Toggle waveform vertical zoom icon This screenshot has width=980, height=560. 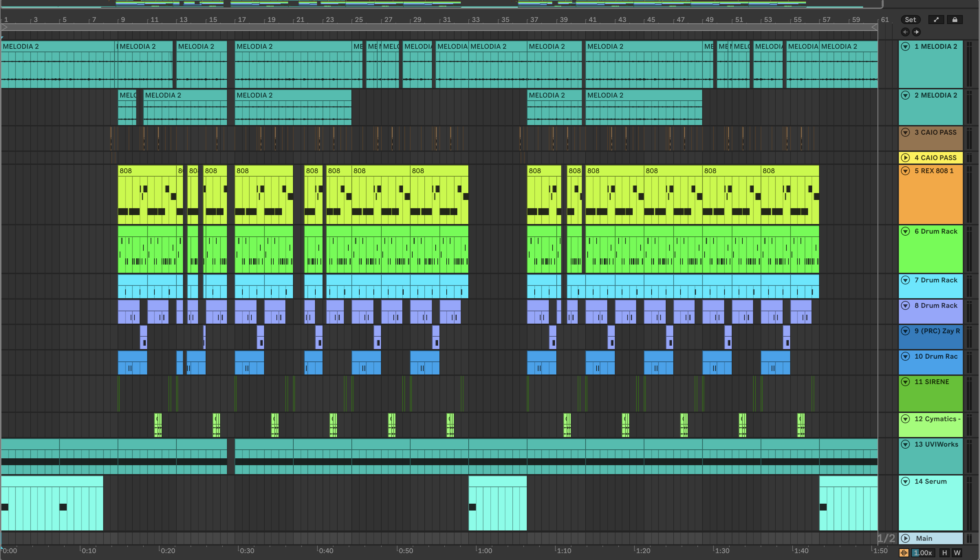pyautogui.click(x=904, y=553)
